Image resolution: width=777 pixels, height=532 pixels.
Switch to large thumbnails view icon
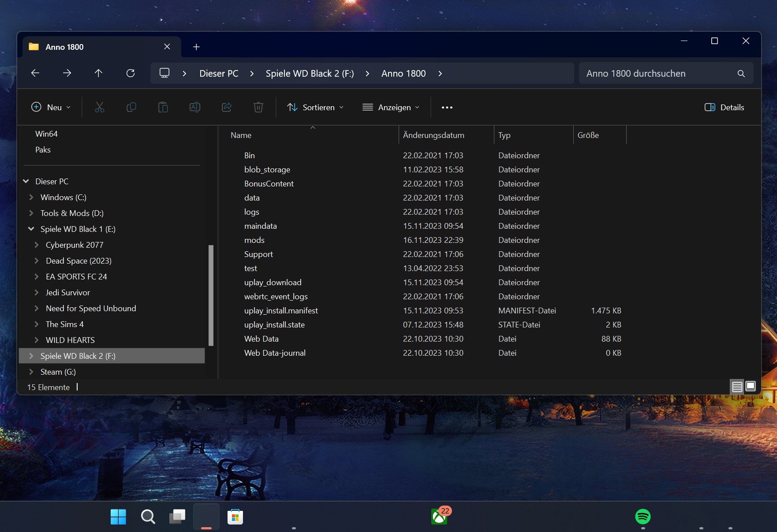[x=751, y=387]
